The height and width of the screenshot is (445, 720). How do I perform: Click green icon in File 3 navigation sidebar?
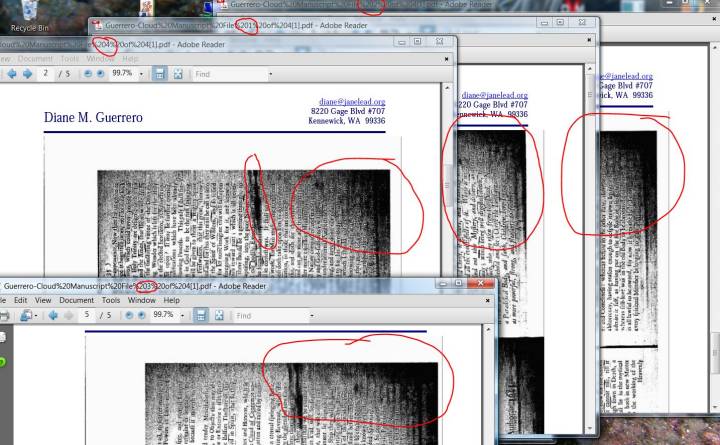tap(2, 362)
